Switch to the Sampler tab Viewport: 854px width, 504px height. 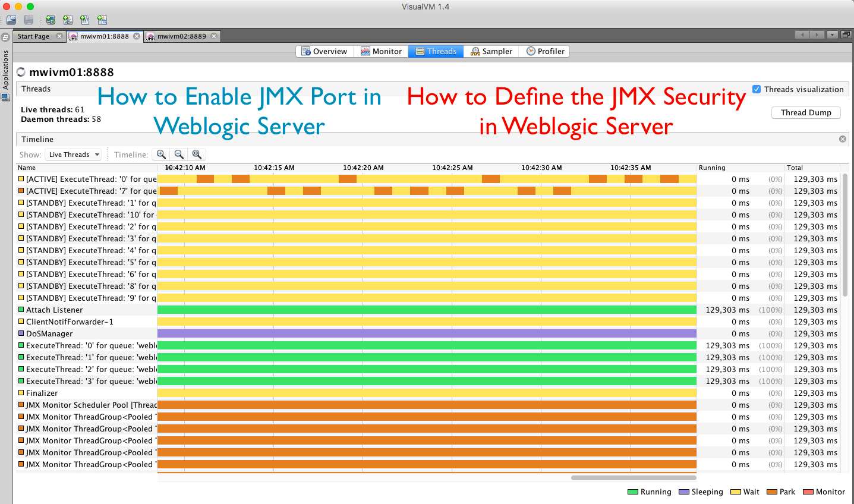[x=491, y=52]
